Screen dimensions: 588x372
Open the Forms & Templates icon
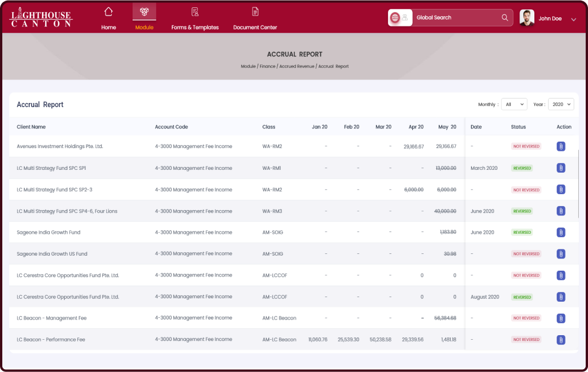[x=195, y=12]
